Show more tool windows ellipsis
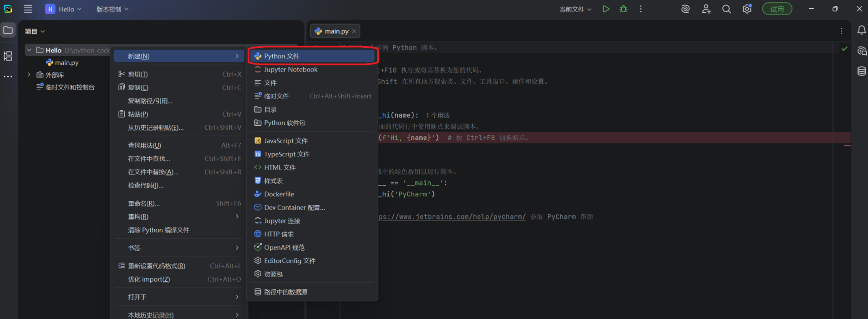The width and height of the screenshot is (868, 319). pyautogui.click(x=8, y=77)
